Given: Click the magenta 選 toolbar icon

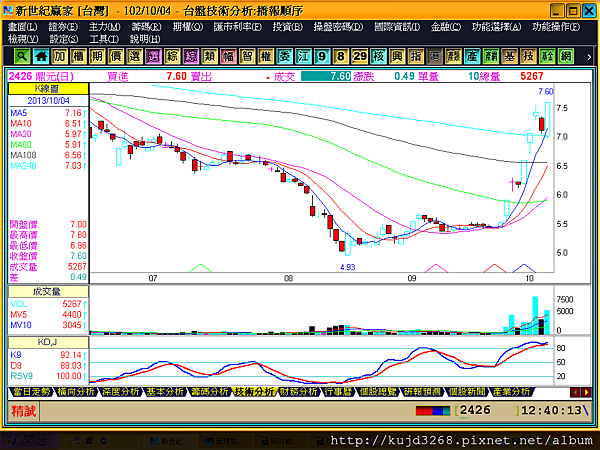Looking at the screenshot, I should [153, 57].
